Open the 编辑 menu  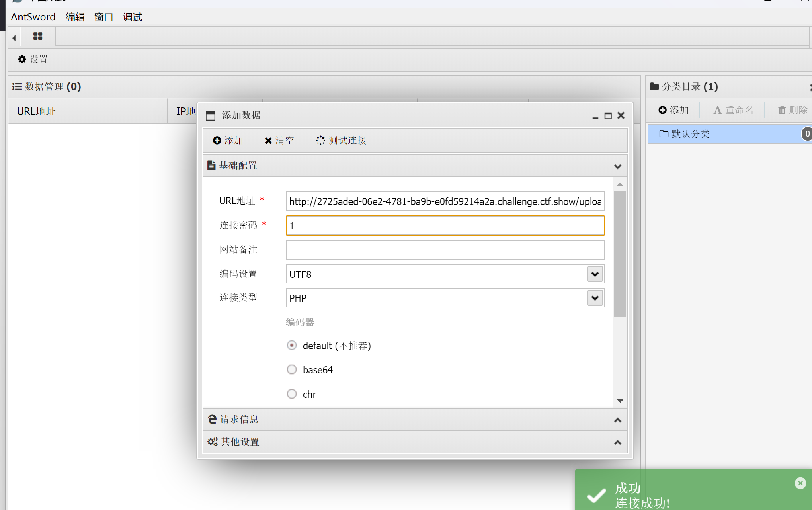pos(75,17)
